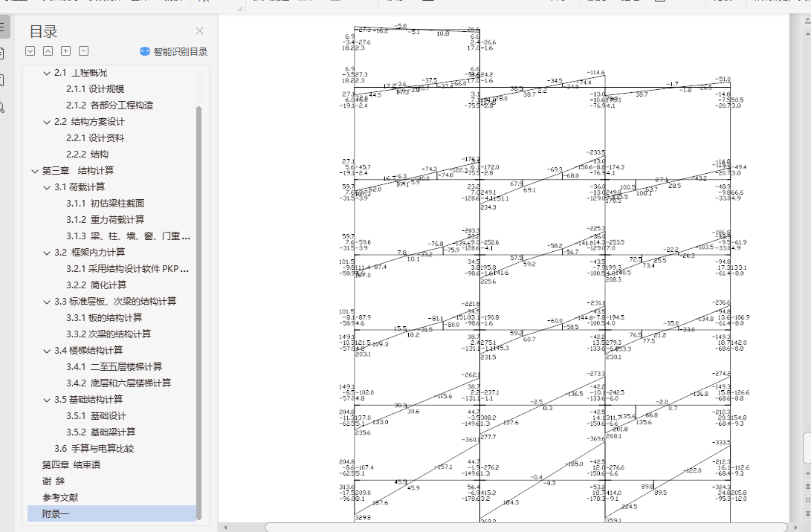Screen dimensions: 811x532
Task: Open the 参考文献 section
Action: click(x=60, y=497)
